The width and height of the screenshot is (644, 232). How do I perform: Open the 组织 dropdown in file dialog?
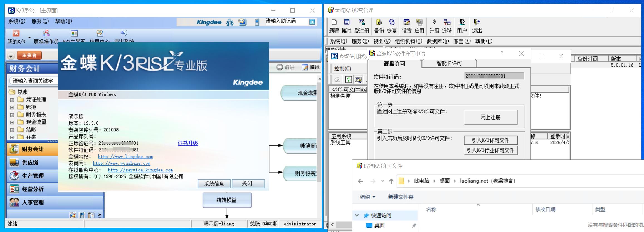367,197
